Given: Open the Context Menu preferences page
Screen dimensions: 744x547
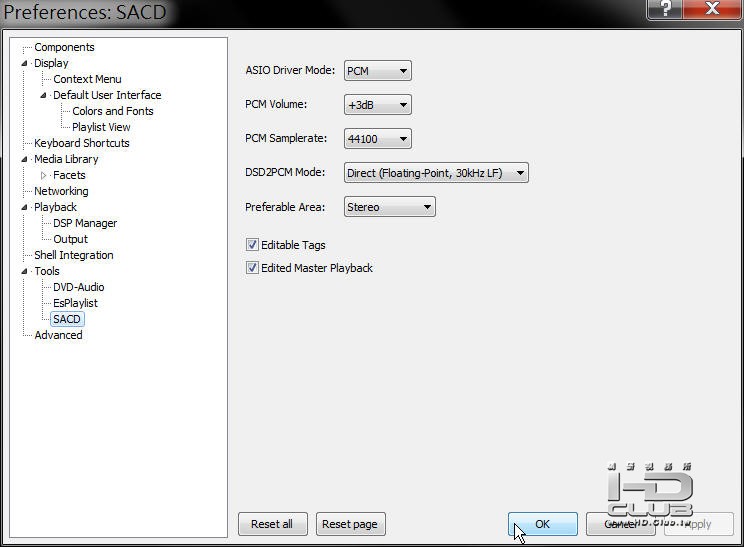Looking at the screenshot, I should 87,79.
